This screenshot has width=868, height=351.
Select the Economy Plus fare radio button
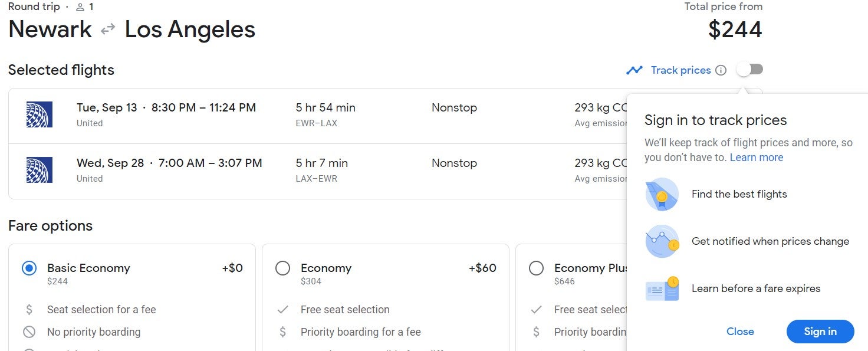[x=536, y=268]
